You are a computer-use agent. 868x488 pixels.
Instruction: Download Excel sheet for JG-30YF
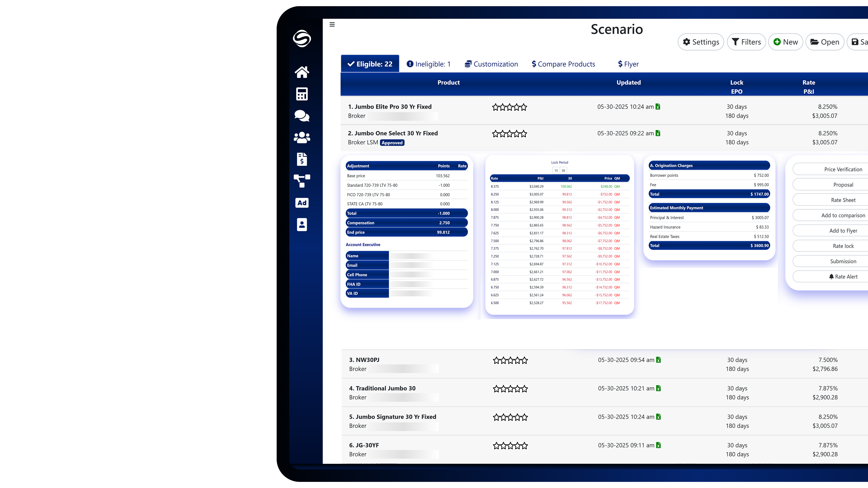pos(658,445)
